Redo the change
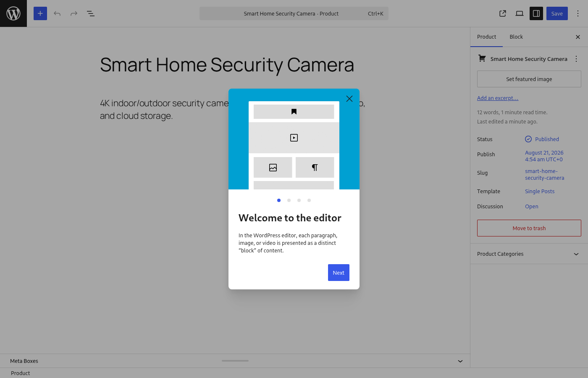Screen dimensions: 588x378 pyautogui.click(x=74, y=13)
